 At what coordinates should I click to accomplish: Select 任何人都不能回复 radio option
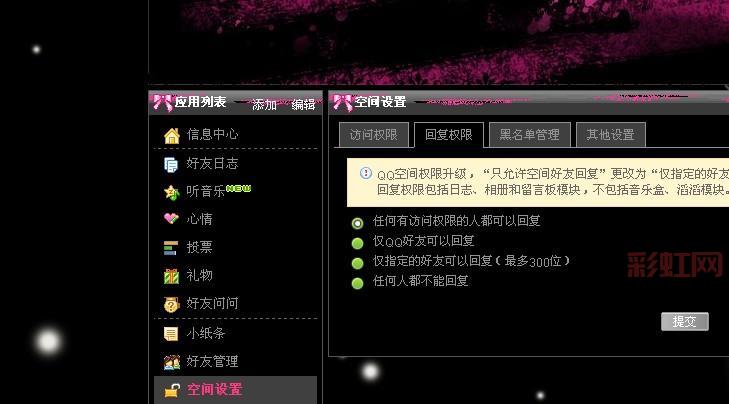coord(358,283)
